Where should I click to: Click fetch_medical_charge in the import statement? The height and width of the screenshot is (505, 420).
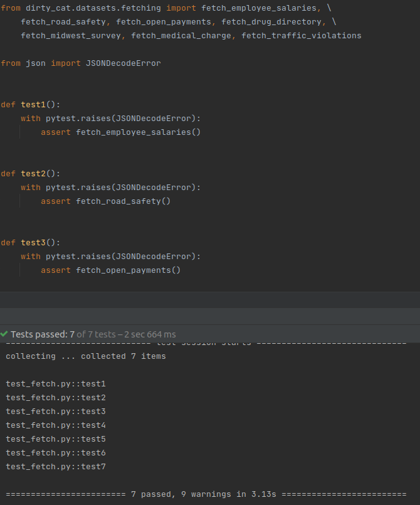point(181,36)
